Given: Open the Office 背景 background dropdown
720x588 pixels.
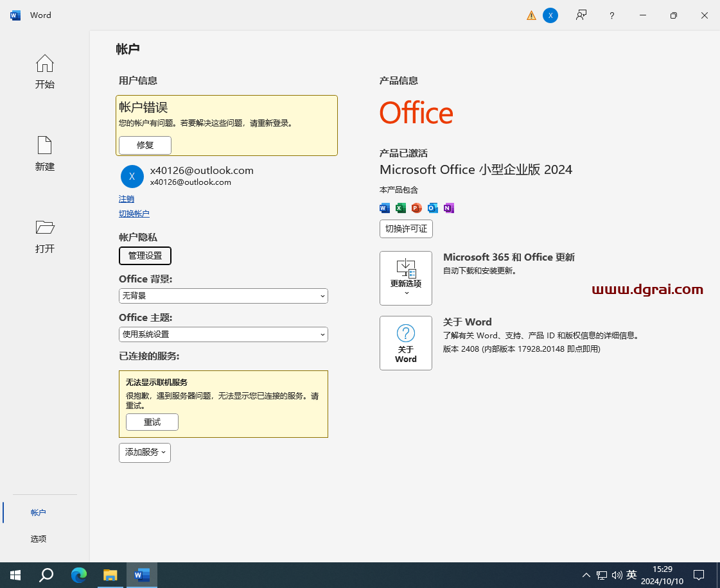Looking at the screenshot, I should pos(223,296).
